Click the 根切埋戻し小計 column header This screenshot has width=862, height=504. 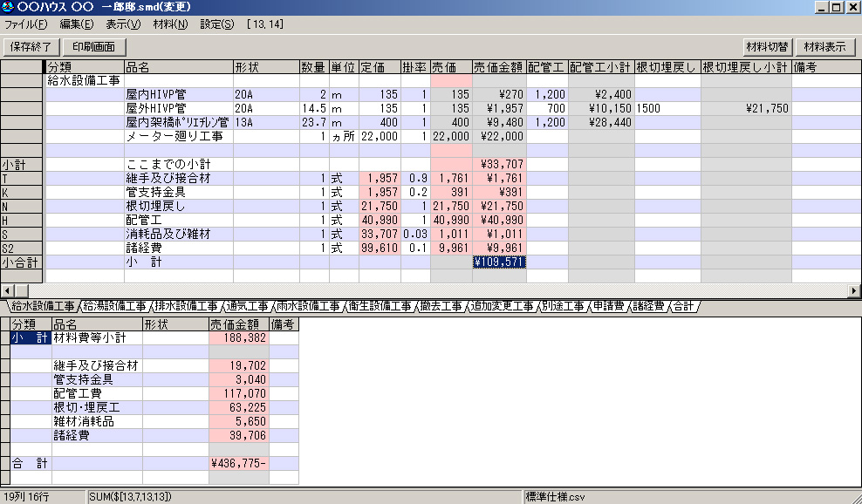tap(746, 67)
